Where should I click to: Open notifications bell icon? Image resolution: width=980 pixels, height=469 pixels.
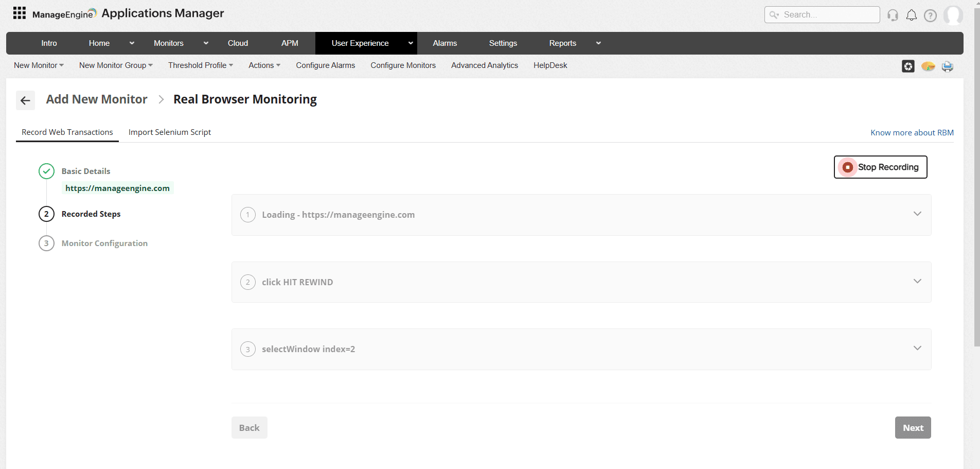tap(912, 15)
